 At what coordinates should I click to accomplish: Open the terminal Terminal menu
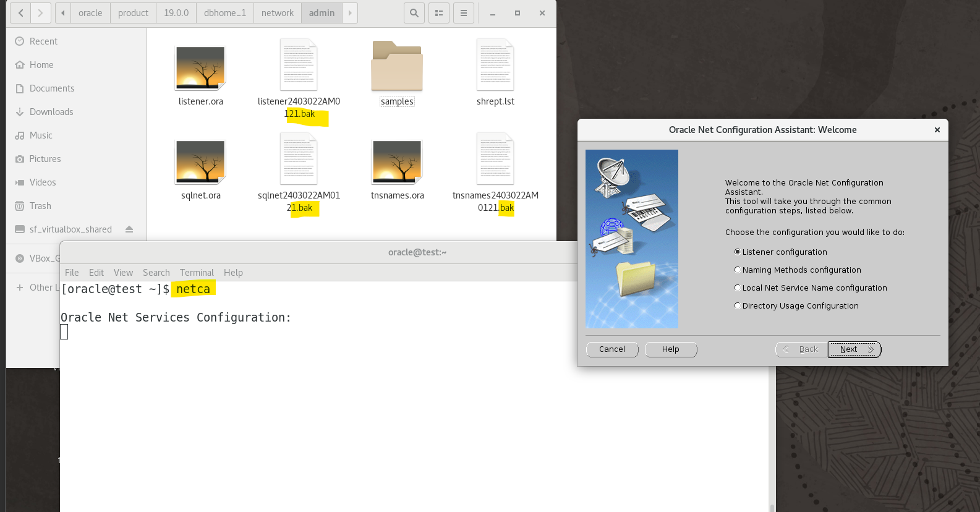[x=197, y=273]
